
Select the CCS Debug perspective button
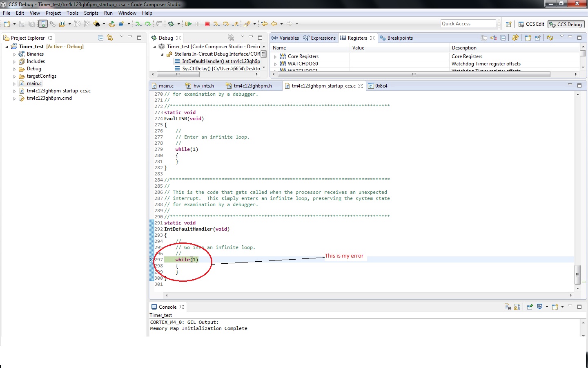click(566, 24)
